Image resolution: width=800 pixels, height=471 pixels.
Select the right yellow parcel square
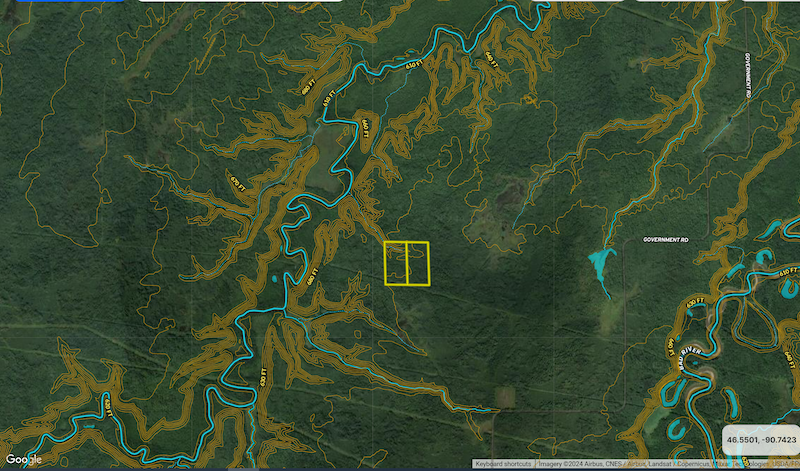click(418, 264)
